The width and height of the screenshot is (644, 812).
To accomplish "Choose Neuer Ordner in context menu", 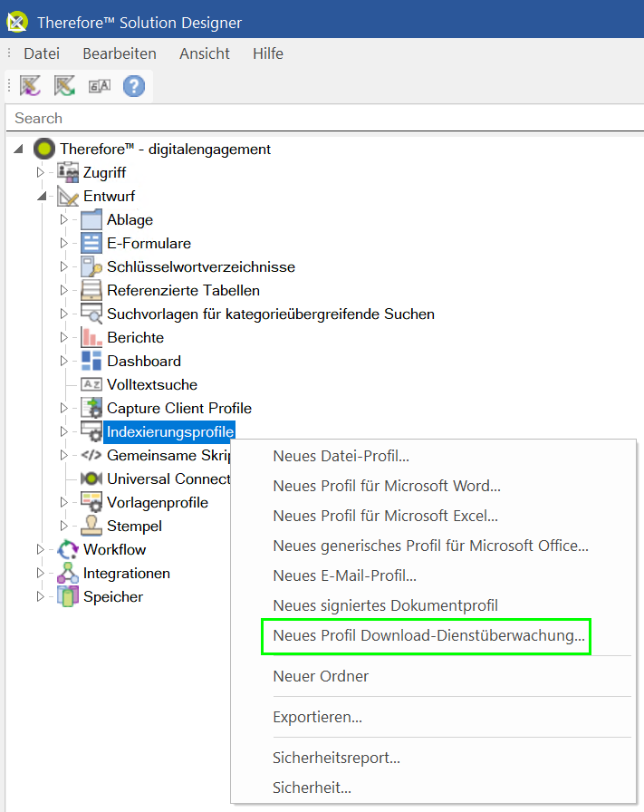I will pos(433,676).
